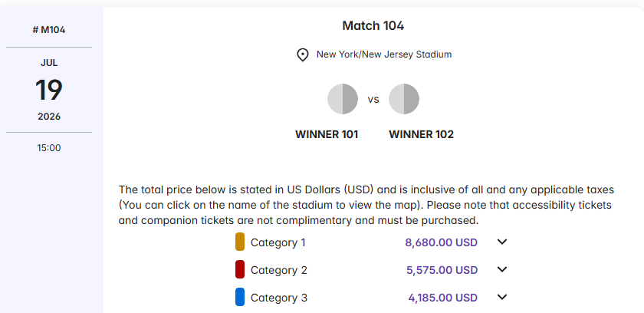Click the Winner 102 team placeholder logo
The image size is (644, 313).
(x=404, y=99)
